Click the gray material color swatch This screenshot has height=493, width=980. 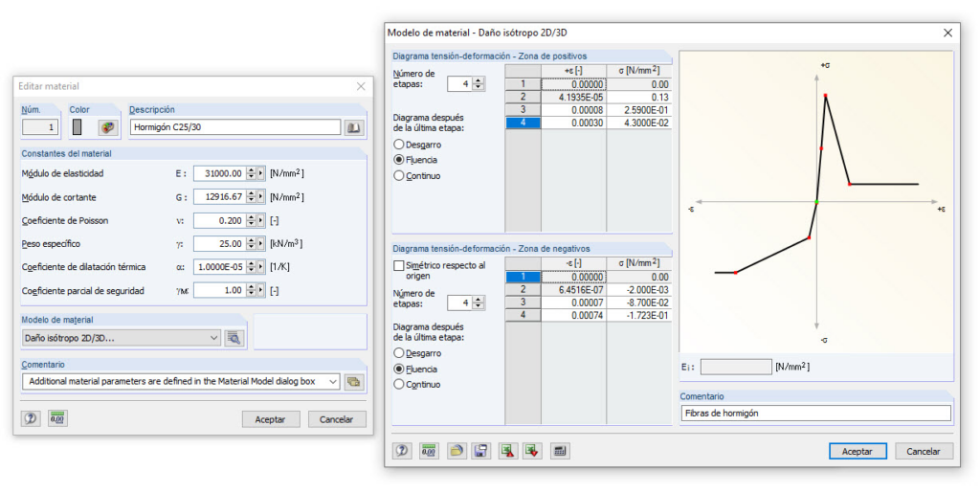(77, 127)
